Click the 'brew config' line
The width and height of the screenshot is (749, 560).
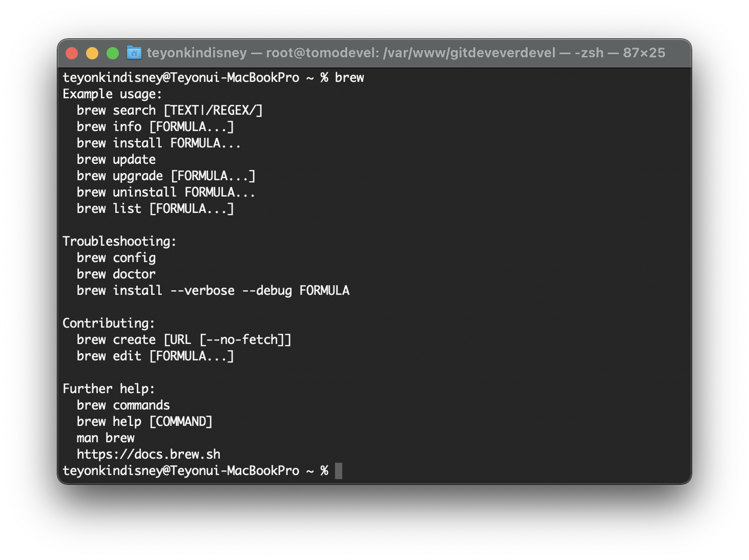[x=116, y=257]
